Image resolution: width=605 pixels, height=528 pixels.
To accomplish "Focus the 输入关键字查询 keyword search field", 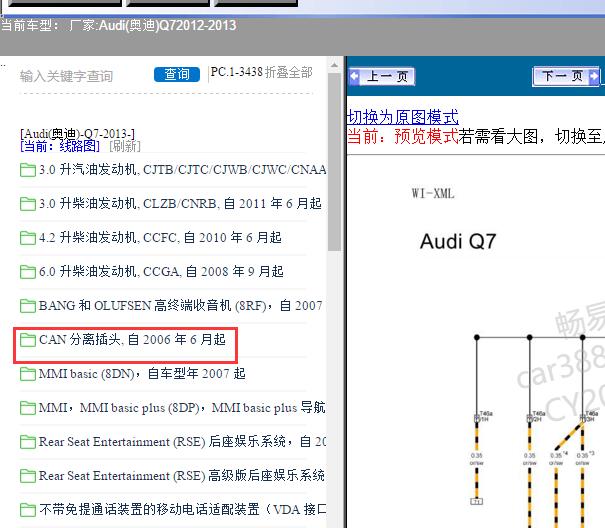I will [66, 76].
